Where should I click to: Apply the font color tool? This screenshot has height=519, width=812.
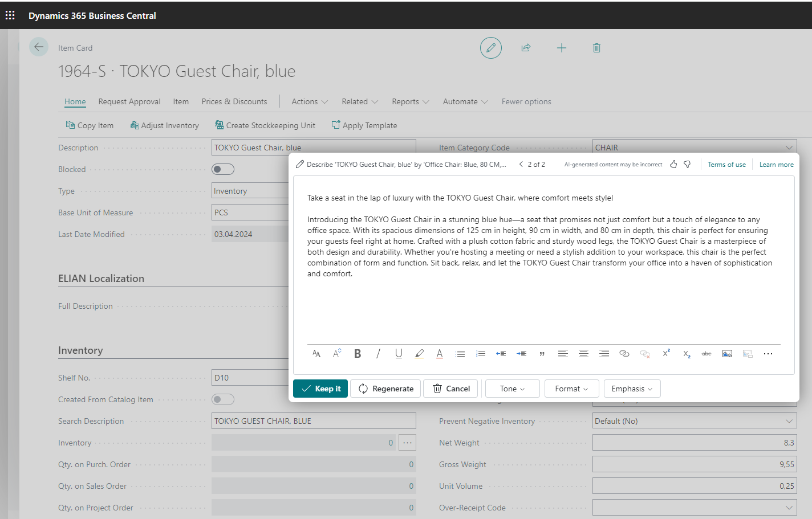440,354
